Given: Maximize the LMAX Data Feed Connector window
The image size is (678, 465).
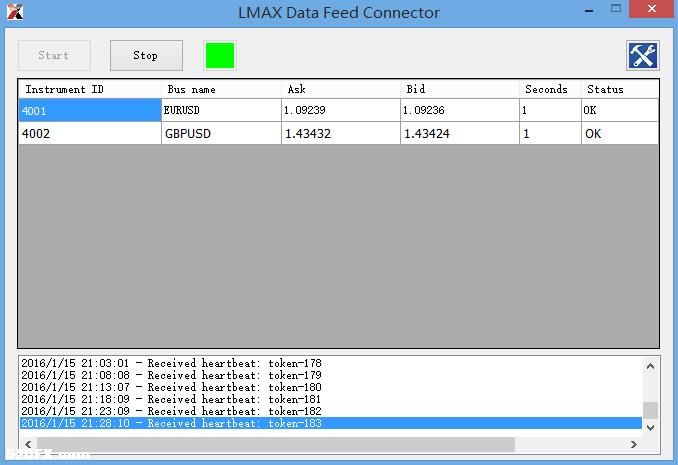Looking at the screenshot, I should tap(616, 9).
